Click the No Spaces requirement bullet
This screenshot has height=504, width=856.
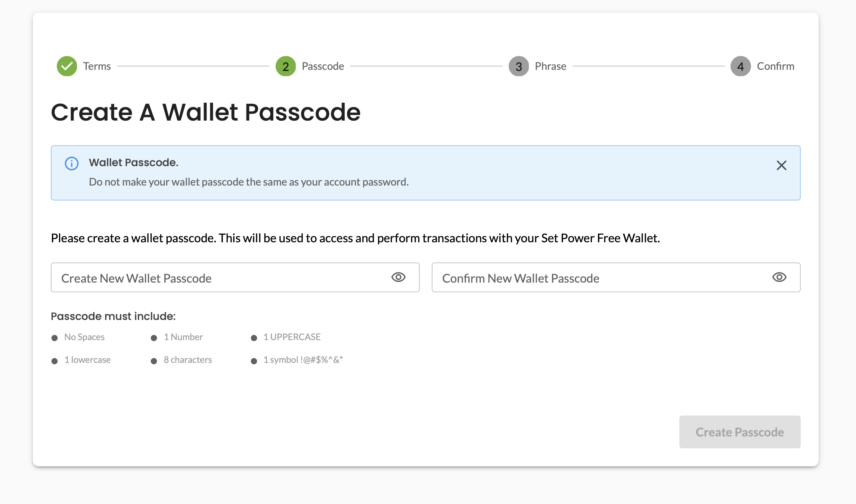55,338
